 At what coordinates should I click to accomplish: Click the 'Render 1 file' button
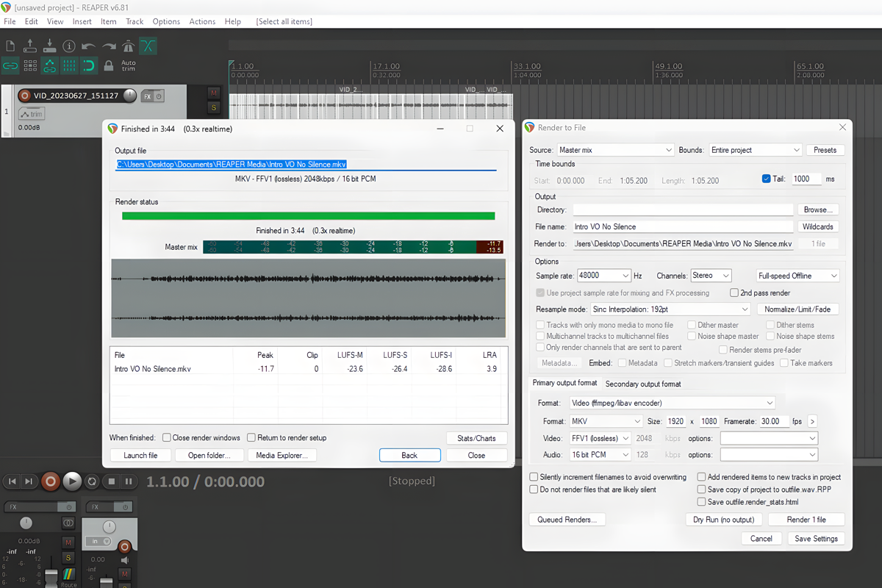(x=806, y=520)
